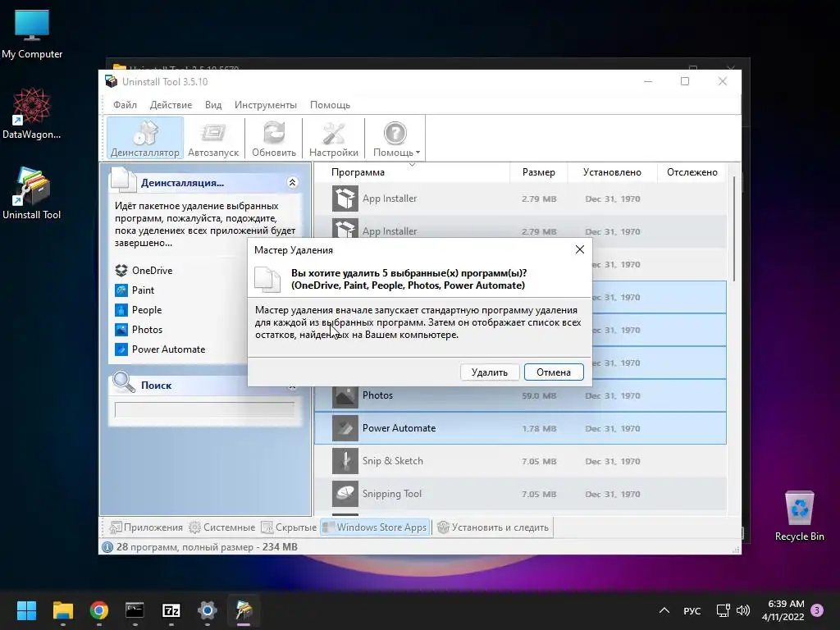
Task: Select the "Snipping Tool" program name
Action: point(392,493)
